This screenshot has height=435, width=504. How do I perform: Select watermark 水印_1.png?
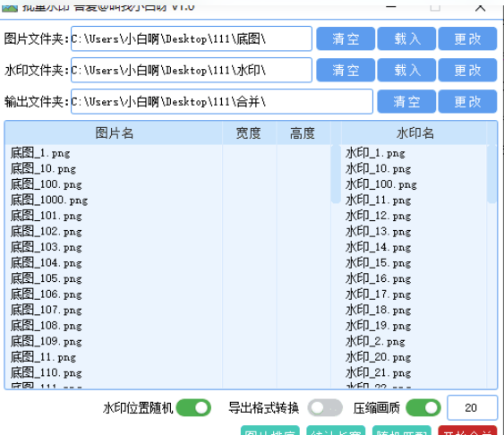[x=414, y=153]
